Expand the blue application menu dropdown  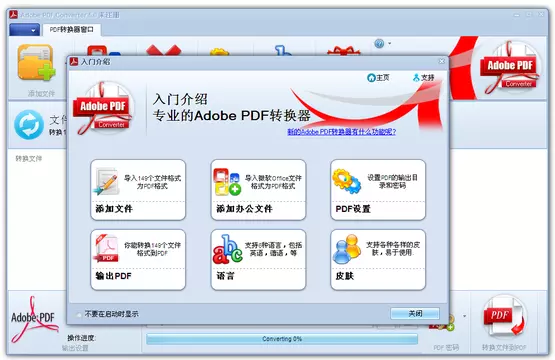[x=24, y=30]
